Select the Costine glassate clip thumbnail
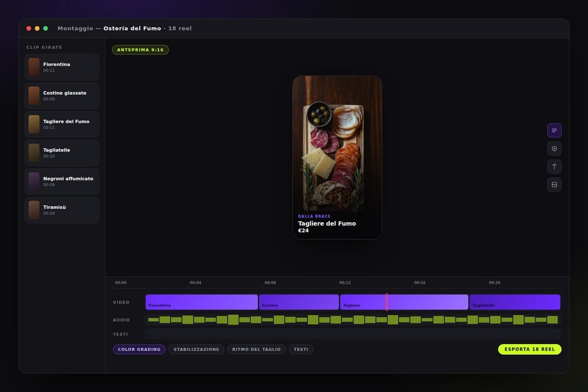The image size is (588, 392). (34, 96)
